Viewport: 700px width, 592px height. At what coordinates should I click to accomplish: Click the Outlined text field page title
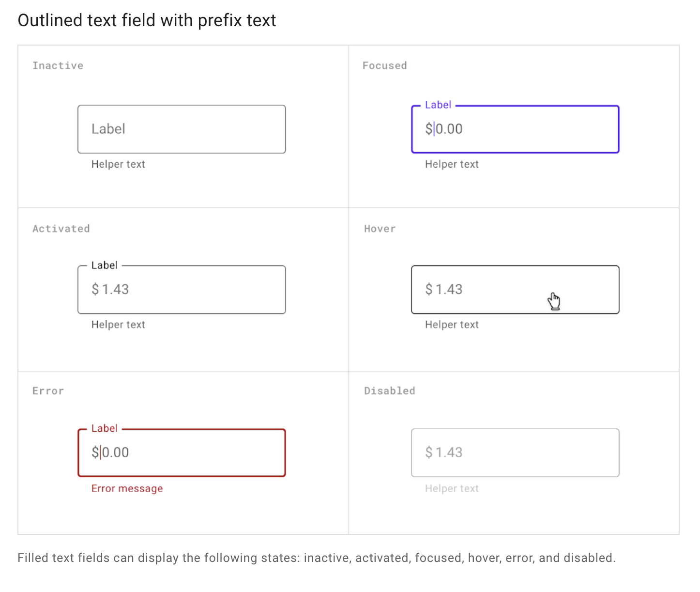click(x=147, y=20)
